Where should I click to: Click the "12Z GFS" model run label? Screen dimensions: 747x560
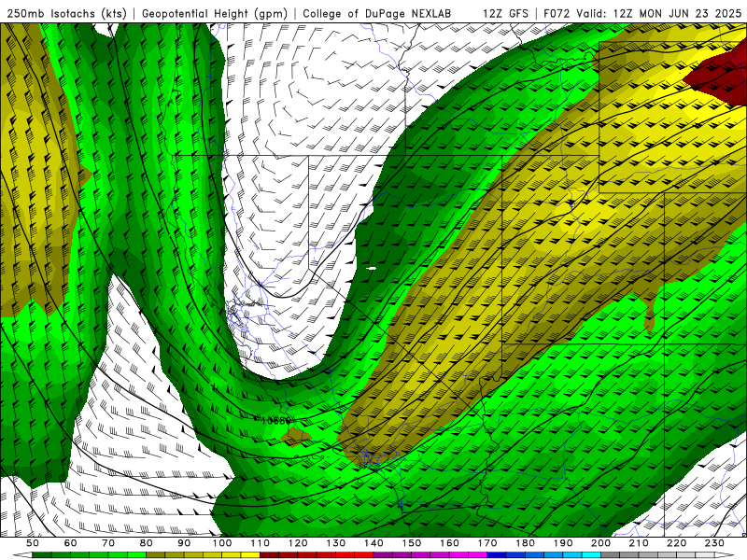tap(505, 14)
